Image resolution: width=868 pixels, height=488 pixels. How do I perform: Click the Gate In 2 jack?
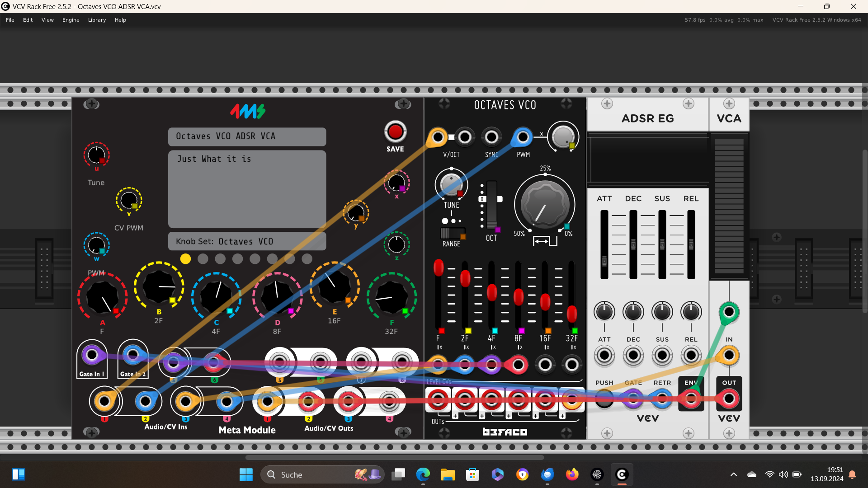point(132,355)
